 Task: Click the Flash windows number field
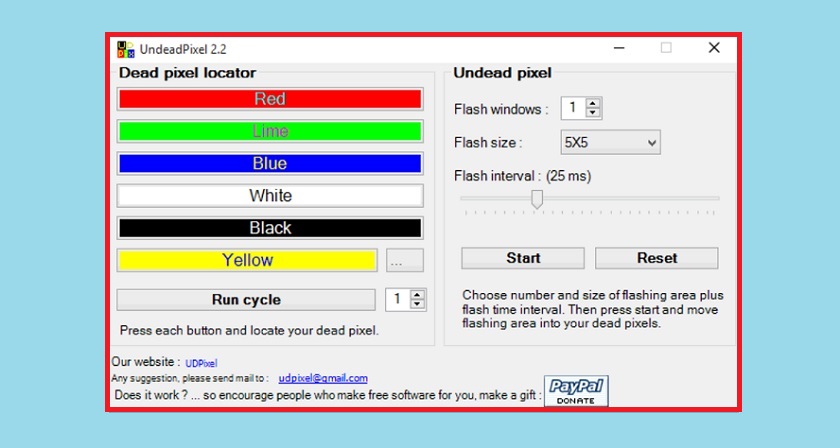(573, 108)
